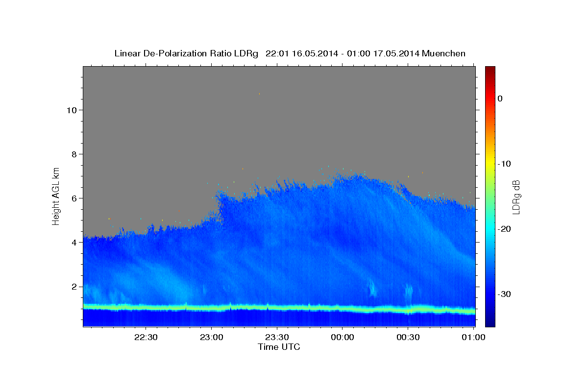This screenshot has width=588, height=392.
Task: Click the height tick label 10
Action: 72,110
